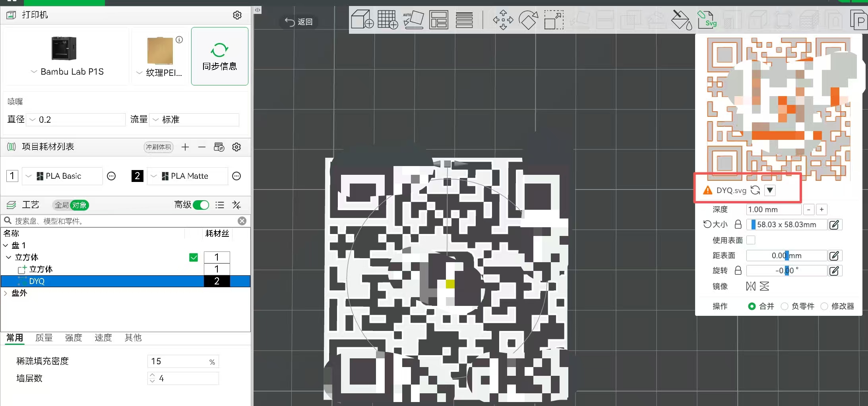Switch to the 强度 tab
The height and width of the screenshot is (406, 868).
pyautogui.click(x=74, y=338)
